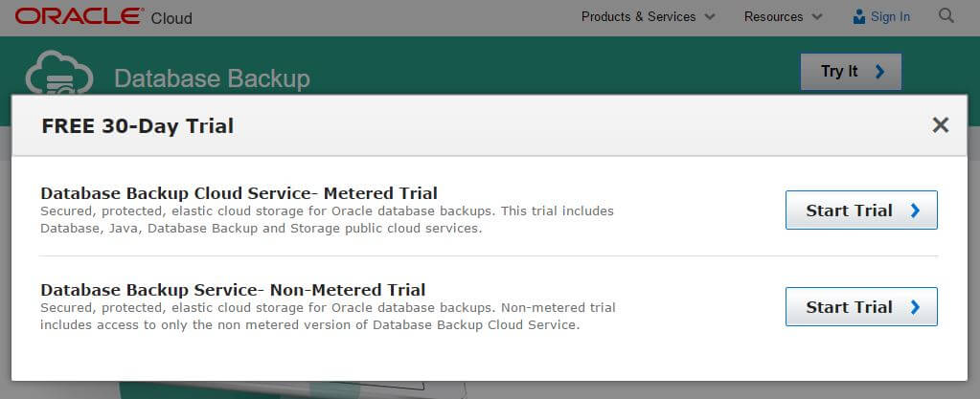Click the chevron on the Non-Metered Trial Start Trial button

click(915, 307)
